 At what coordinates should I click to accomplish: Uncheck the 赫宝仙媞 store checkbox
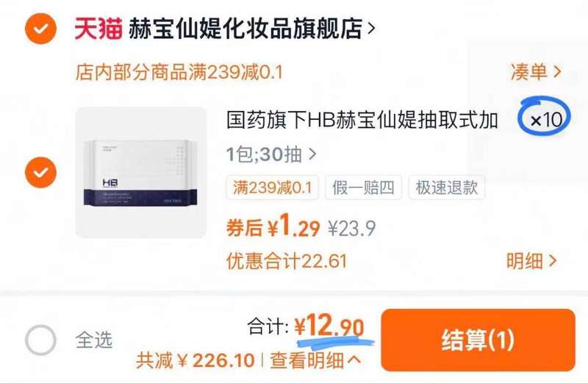pyautogui.click(x=40, y=29)
